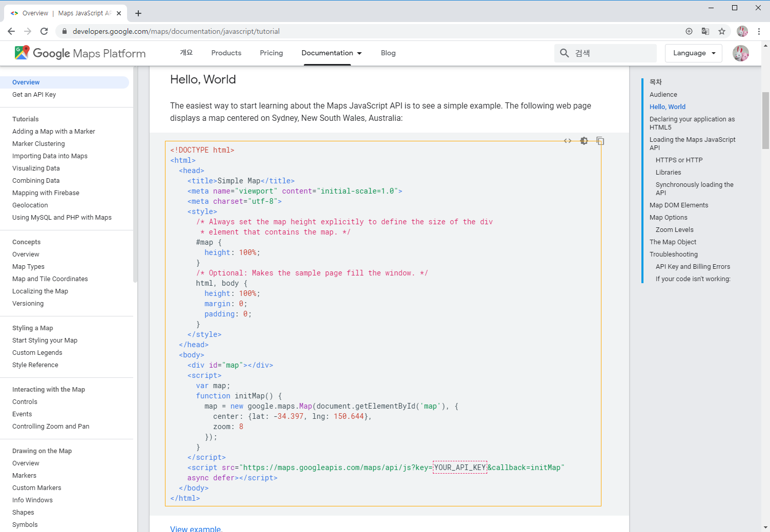
Task: Click the page vertical scrollbar thumb
Action: coord(765,120)
